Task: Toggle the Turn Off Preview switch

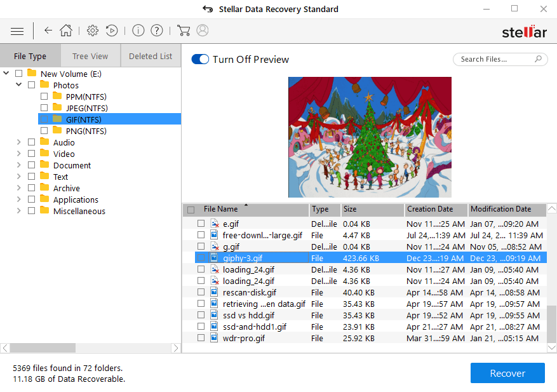Action: click(200, 59)
